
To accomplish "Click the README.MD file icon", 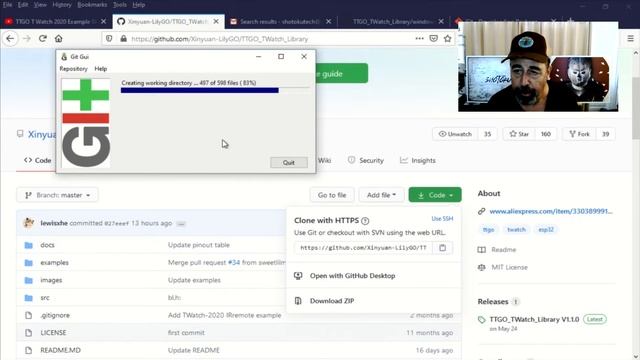I will pyautogui.click(x=29, y=351).
